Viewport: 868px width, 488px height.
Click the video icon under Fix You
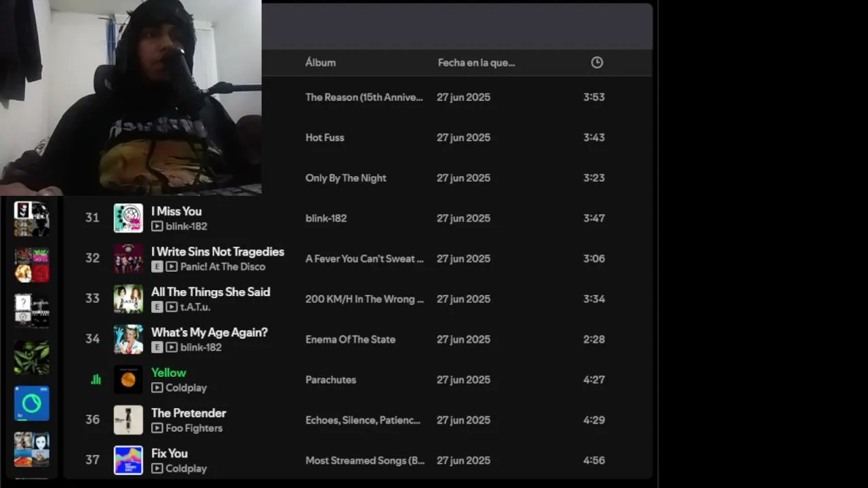point(157,468)
